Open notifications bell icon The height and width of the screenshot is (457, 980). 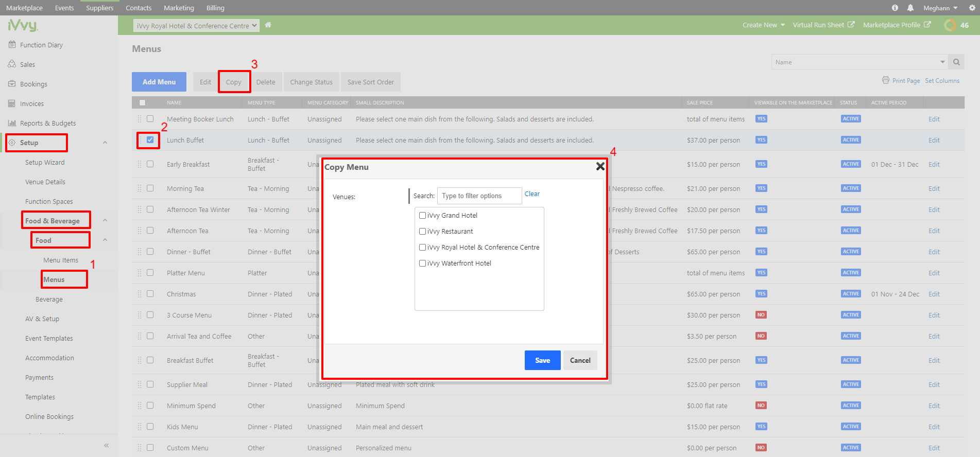pos(910,8)
